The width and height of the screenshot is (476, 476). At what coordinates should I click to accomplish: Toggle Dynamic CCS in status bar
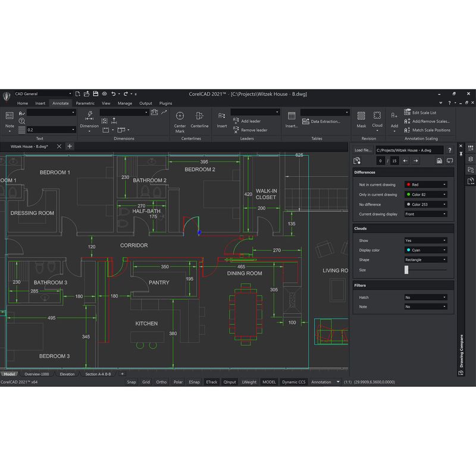point(293,382)
